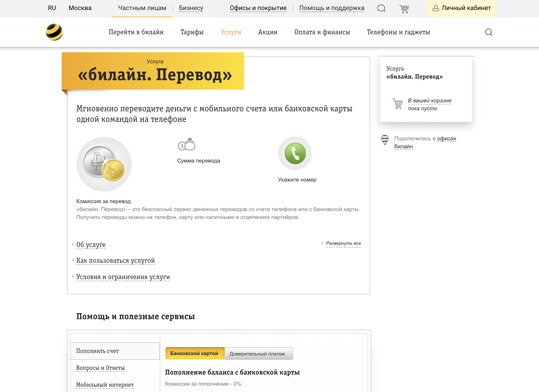Expand the Об услуге section
539x392 pixels.
tap(91, 245)
